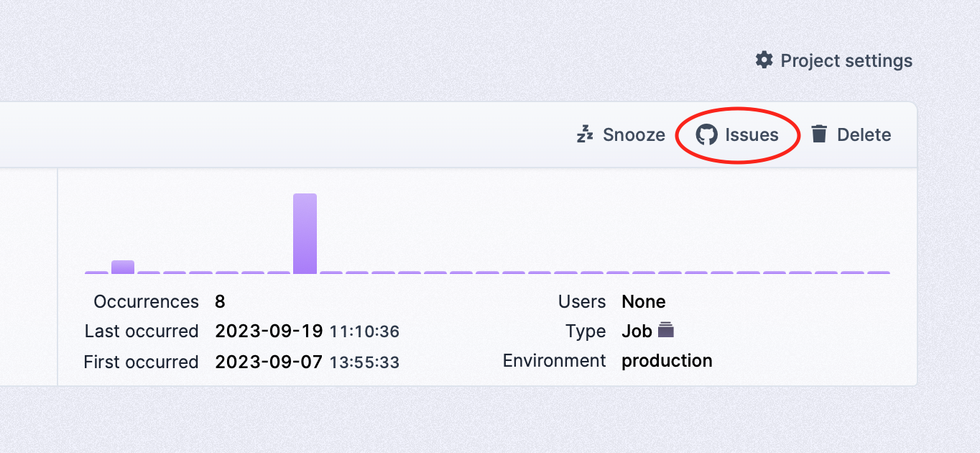Screen dimensions: 980x453
Task: Select the tallest bar in occurrences chart
Action: tap(305, 233)
